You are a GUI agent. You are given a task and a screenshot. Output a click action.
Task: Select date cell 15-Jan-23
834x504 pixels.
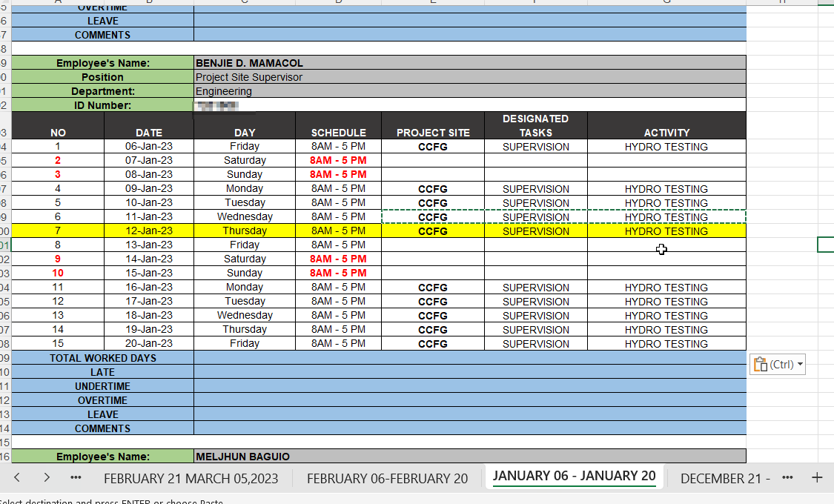coord(149,273)
